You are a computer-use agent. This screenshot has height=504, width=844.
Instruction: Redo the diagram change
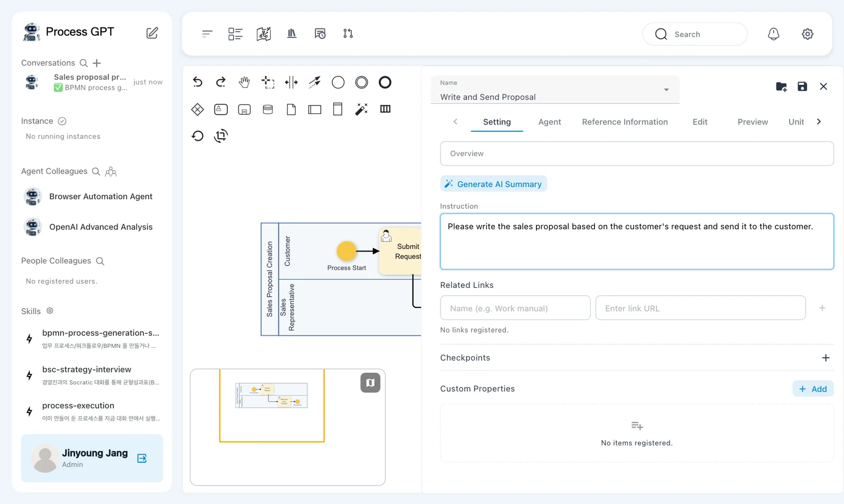[x=221, y=82]
